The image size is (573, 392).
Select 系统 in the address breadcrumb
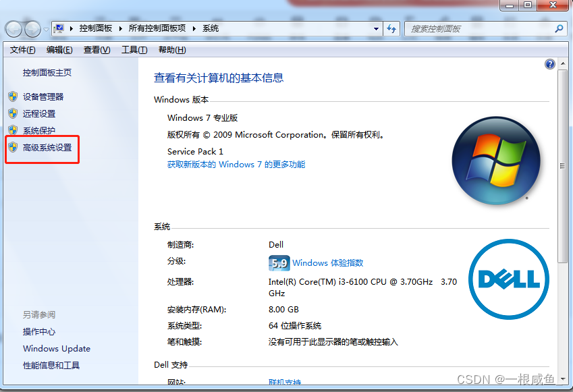click(211, 28)
